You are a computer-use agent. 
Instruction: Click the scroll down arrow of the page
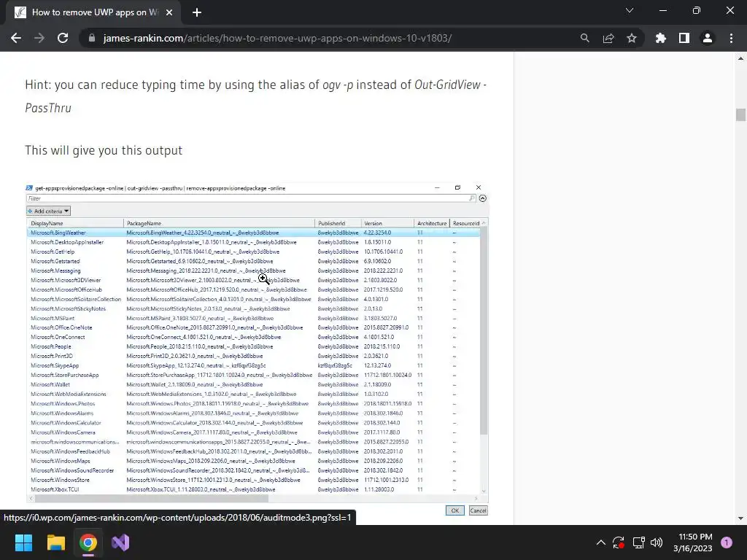[740, 518]
